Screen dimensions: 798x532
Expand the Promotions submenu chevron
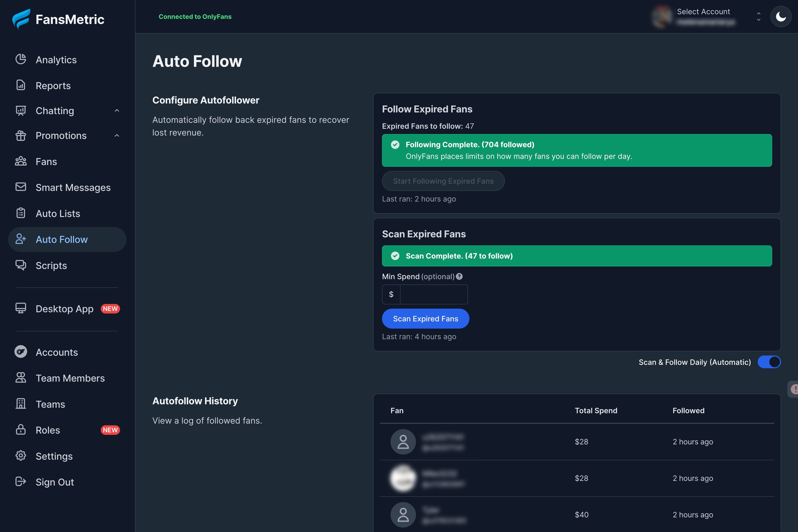[117, 135]
